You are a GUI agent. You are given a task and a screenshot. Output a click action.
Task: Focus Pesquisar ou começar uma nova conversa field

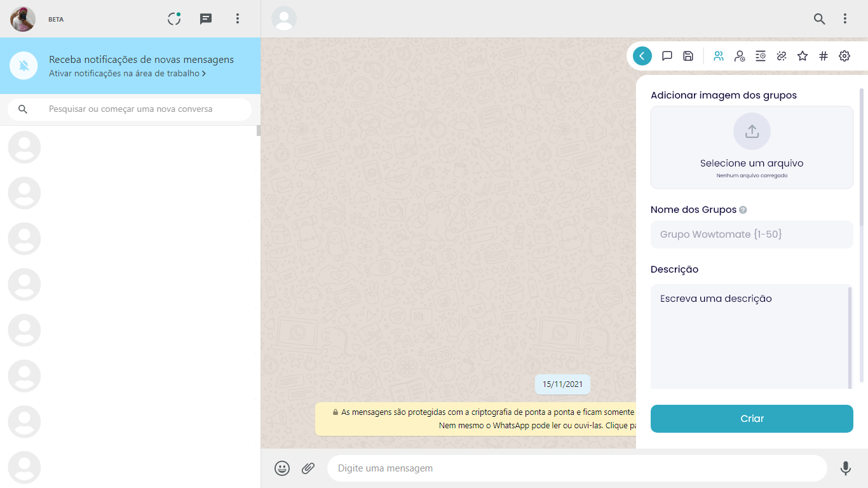coord(130,109)
